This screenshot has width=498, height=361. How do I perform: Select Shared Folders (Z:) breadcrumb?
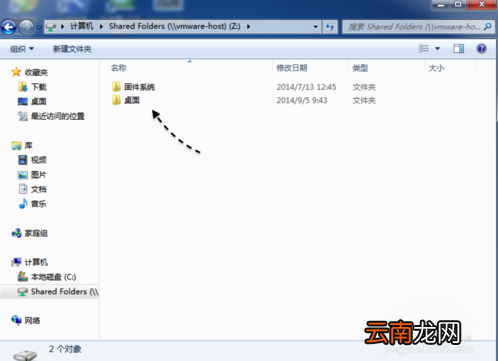click(175, 26)
